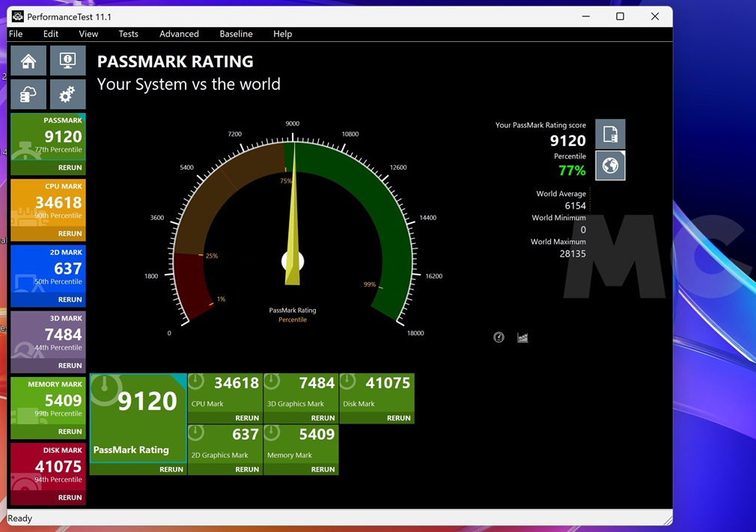Rerun the 2D Graphics Mark bottom tile

pos(247,469)
